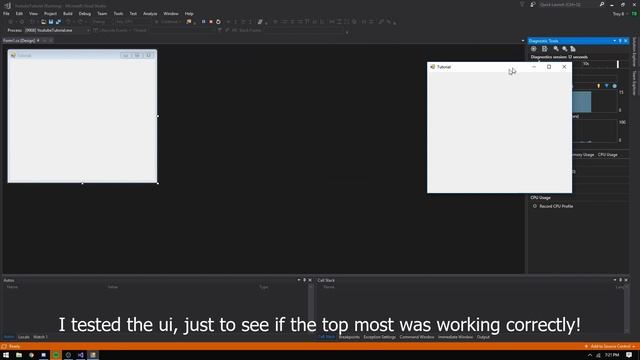Open the Windows Start menu

(x=6, y=355)
